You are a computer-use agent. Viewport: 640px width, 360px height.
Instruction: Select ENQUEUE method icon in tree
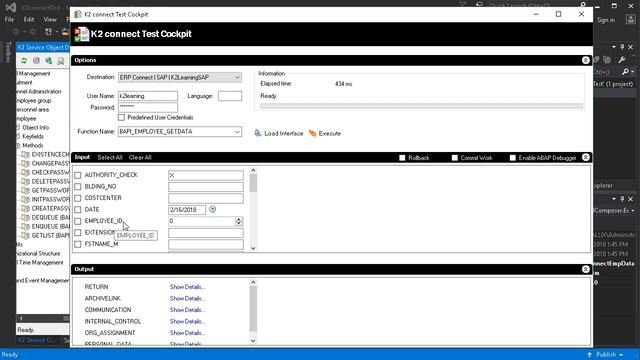[25, 227]
